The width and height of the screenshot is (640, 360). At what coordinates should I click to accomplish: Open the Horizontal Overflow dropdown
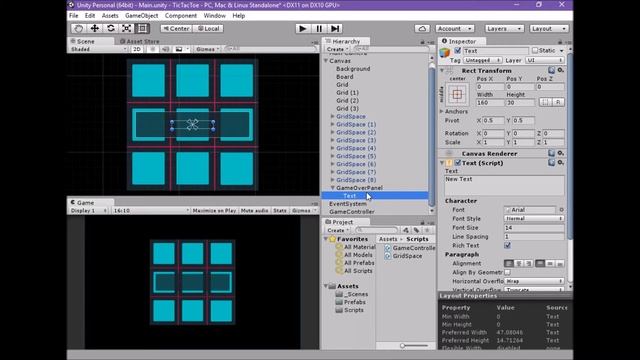point(534,281)
